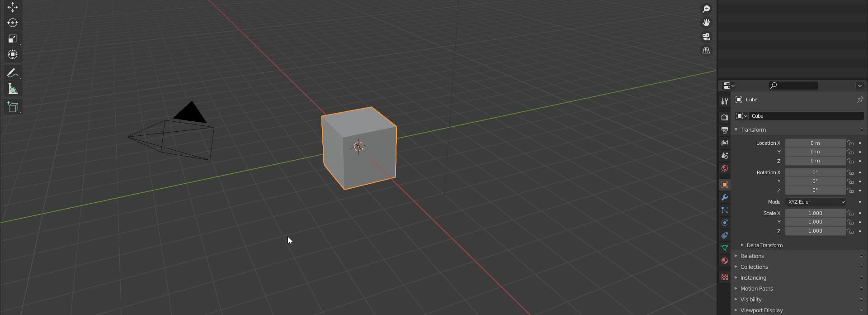Activate the Annotate pencil tool
The image size is (868, 315).
[x=12, y=73]
